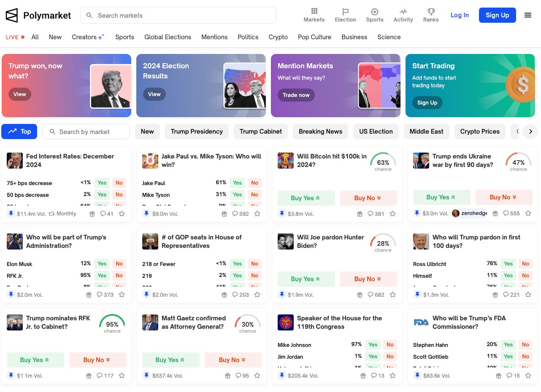The image size is (541, 392).
Task: Star the Bitcoin $100k market
Action: (x=393, y=214)
